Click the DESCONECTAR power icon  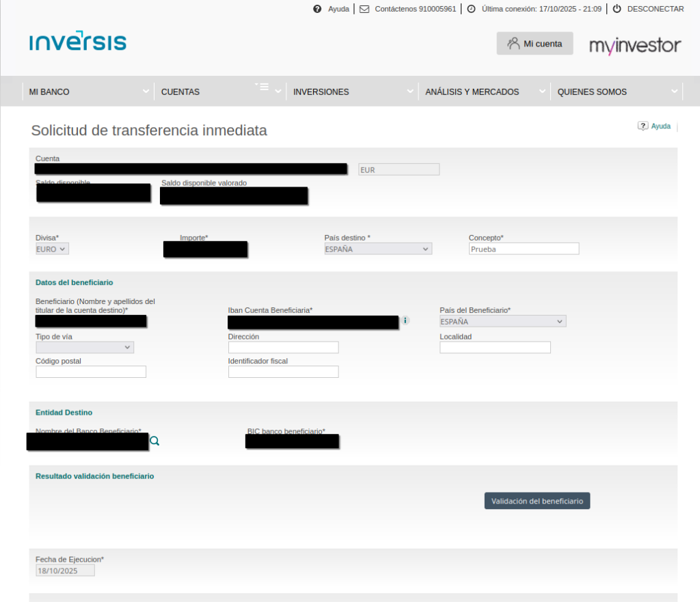pyautogui.click(x=617, y=9)
